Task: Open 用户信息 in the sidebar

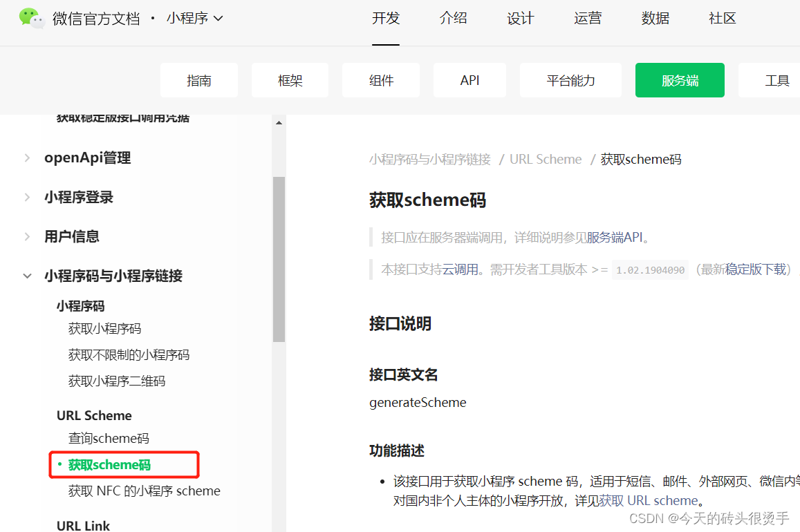Action: (72, 236)
